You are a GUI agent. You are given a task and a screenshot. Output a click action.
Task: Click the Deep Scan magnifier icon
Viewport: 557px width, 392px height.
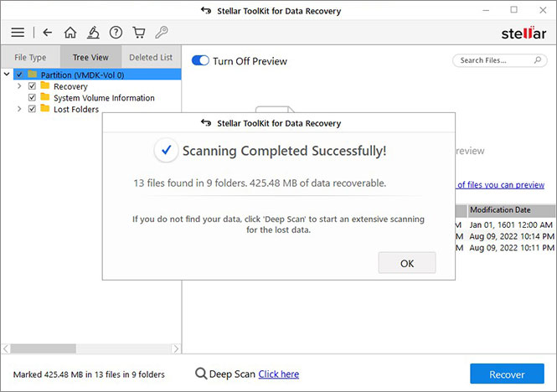201,374
